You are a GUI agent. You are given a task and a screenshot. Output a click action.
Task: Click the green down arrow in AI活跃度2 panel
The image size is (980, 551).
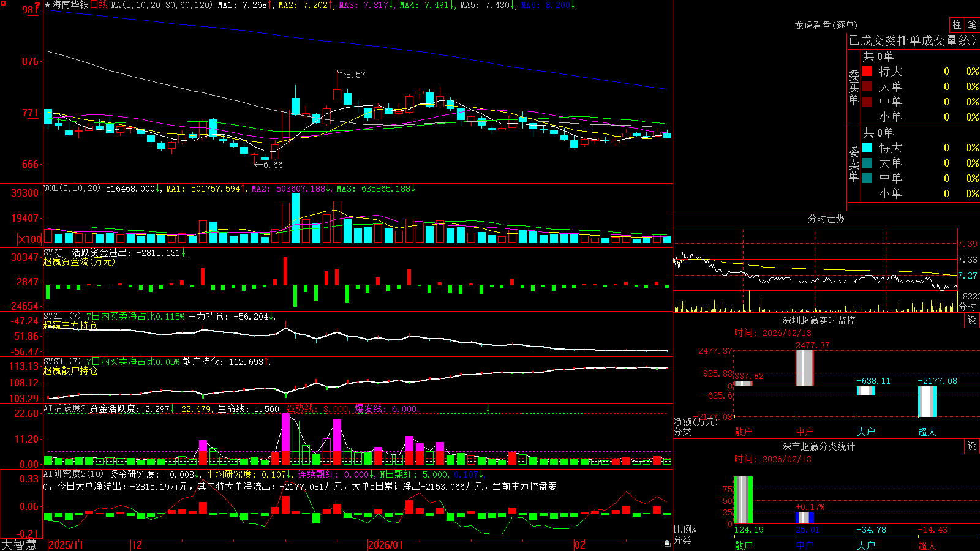point(488,408)
